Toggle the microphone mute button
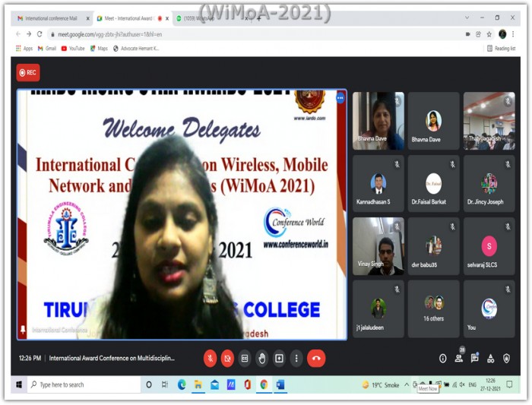Viewport: 532px width, 405px height. (x=211, y=358)
